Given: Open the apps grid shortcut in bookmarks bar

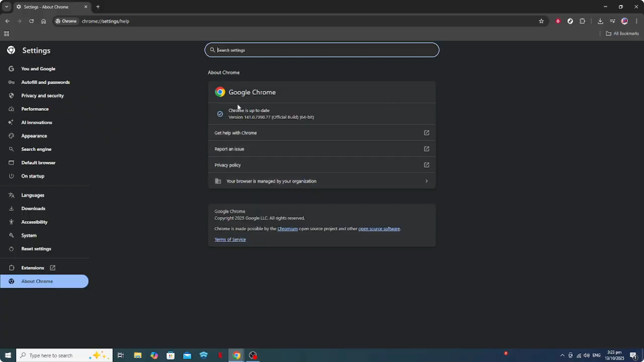Looking at the screenshot, I should pos(7,33).
